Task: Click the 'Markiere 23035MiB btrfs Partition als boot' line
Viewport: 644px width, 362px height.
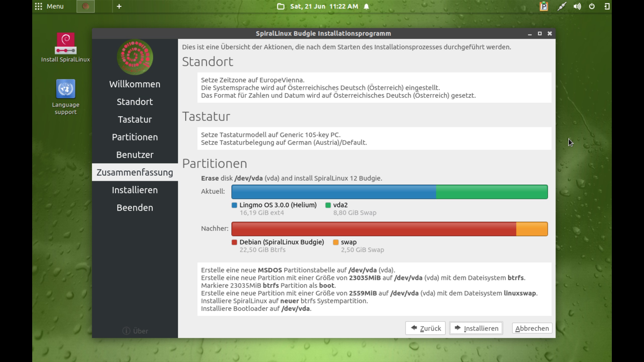Action: (x=268, y=286)
